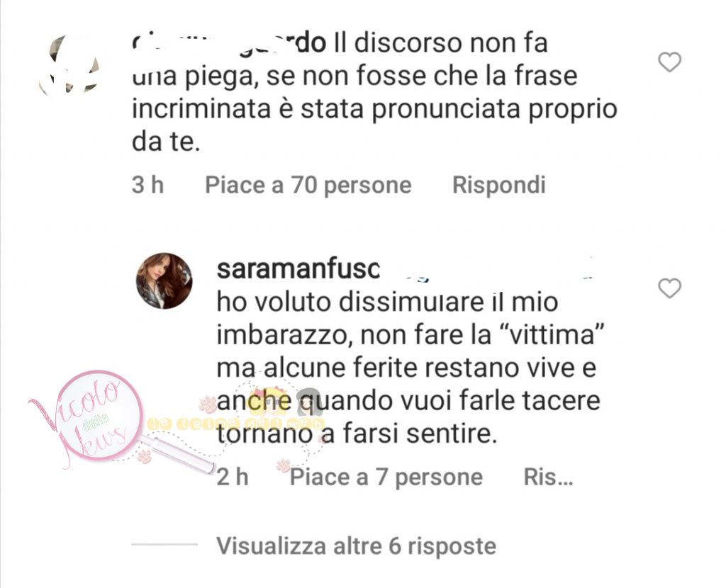Screen dimensions: 726x588
Task: Click the pink paw print left of 'anche'
Action: 208,404
